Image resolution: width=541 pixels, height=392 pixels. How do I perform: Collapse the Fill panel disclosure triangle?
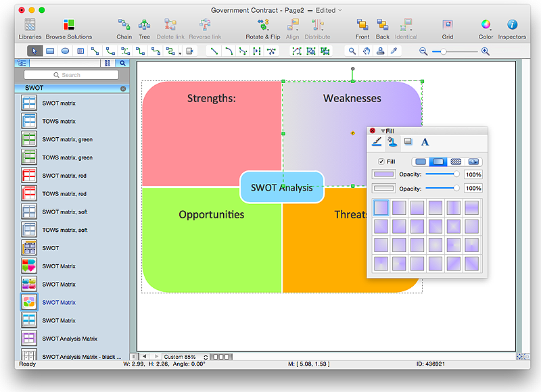coord(382,130)
